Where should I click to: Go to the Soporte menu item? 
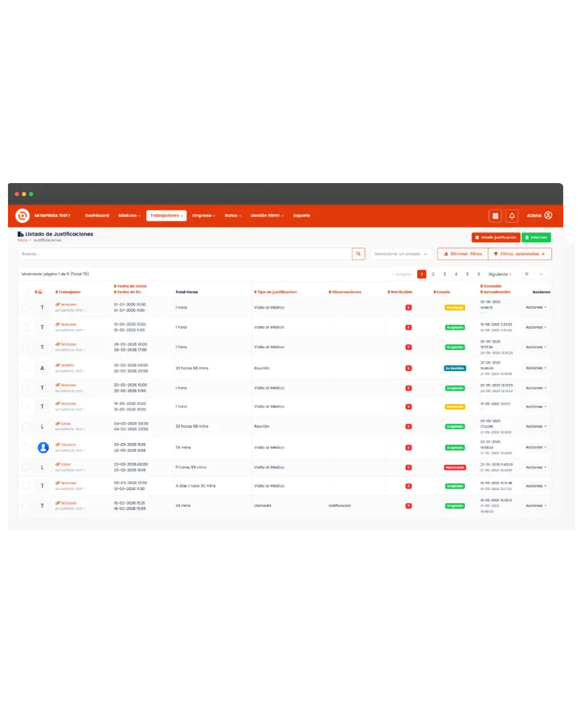(x=302, y=215)
